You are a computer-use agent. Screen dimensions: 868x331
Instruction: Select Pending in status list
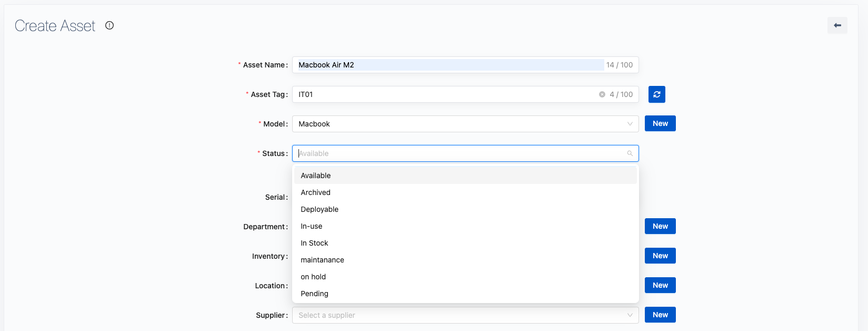coord(314,294)
